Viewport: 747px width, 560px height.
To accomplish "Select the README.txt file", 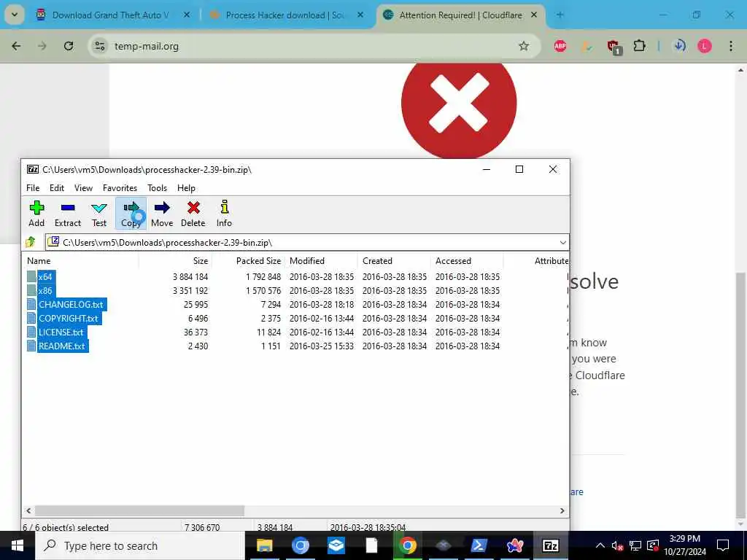I will (62, 346).
